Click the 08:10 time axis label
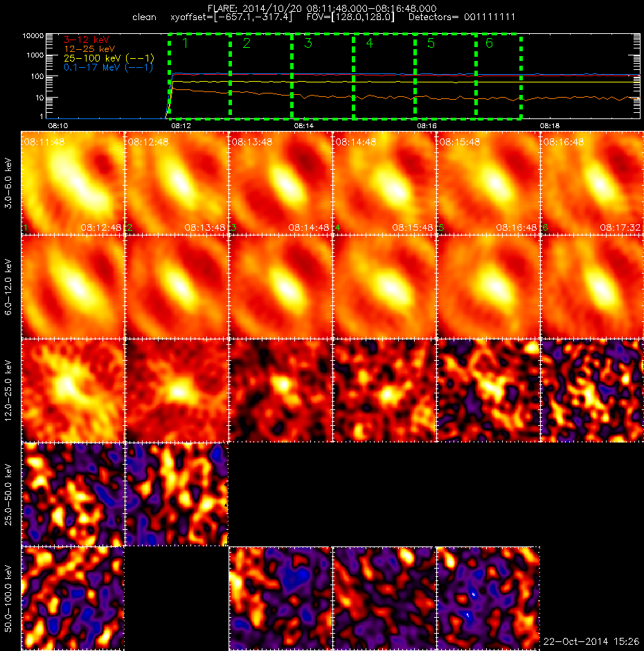The width and height of the screenshot is (644, 651). [57, 125]
